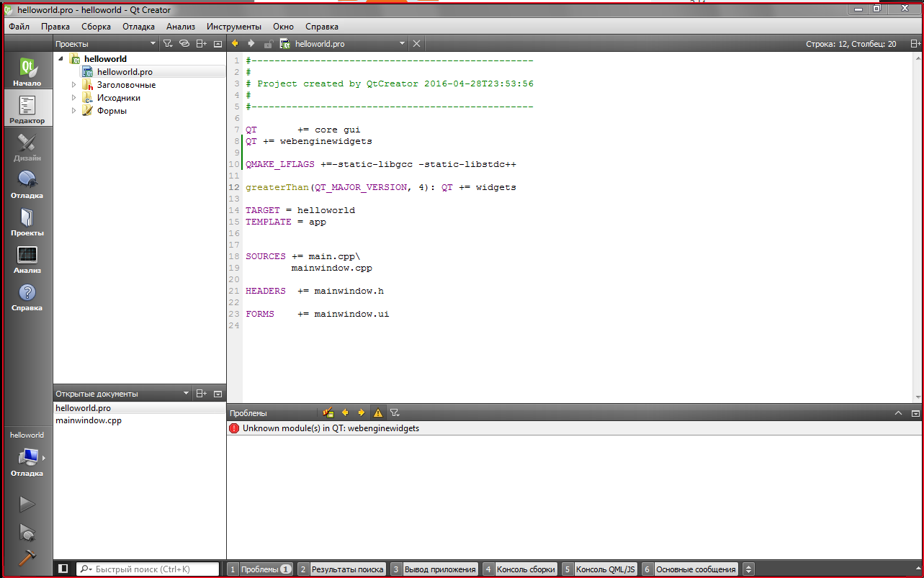This screenshot has width=924, height=578.
Task: Open output panes list arrows
Action: point(748,569)
